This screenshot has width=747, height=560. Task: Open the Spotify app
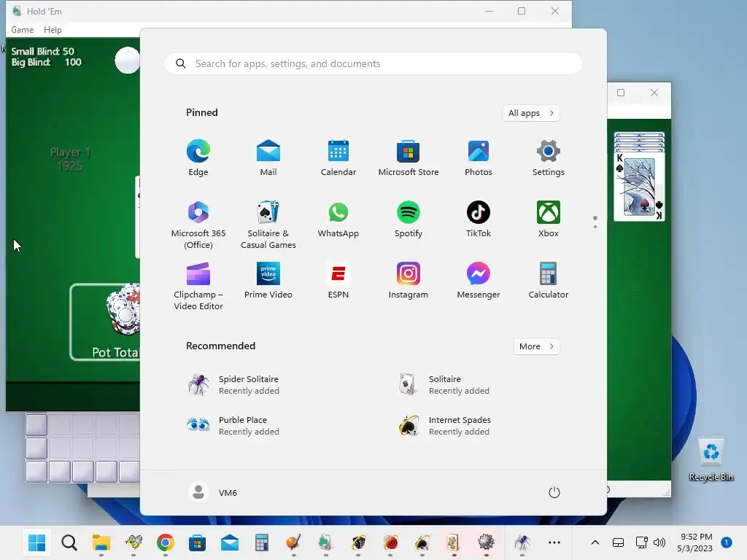[409, 219]
